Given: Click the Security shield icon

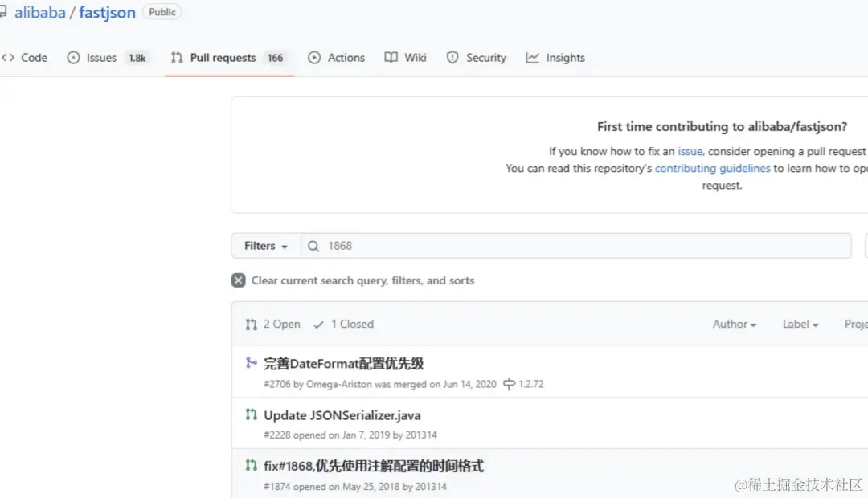Looking at the screenshot, I should coord(452,58).
